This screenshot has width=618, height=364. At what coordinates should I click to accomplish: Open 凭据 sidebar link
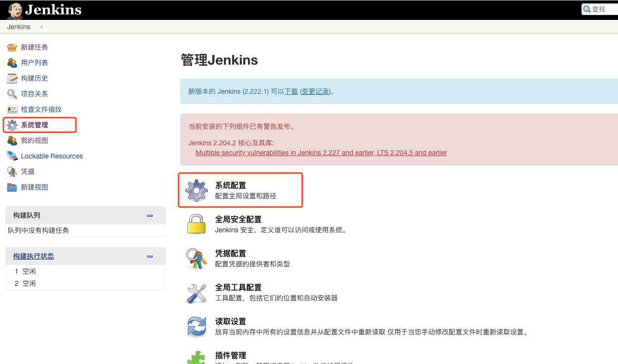pyautogui.click(x=28, y=172)
